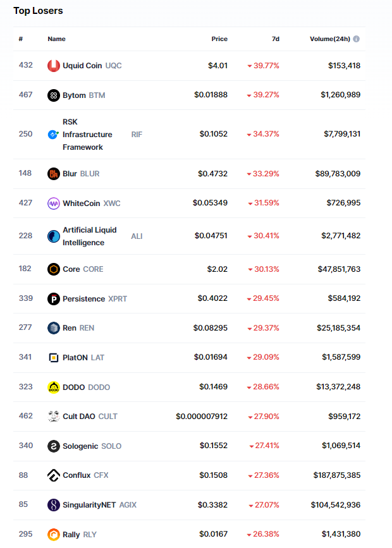The image size is (392, 548).
Task: Click the SingularityNET logo icon
Action: pos(54,505)
